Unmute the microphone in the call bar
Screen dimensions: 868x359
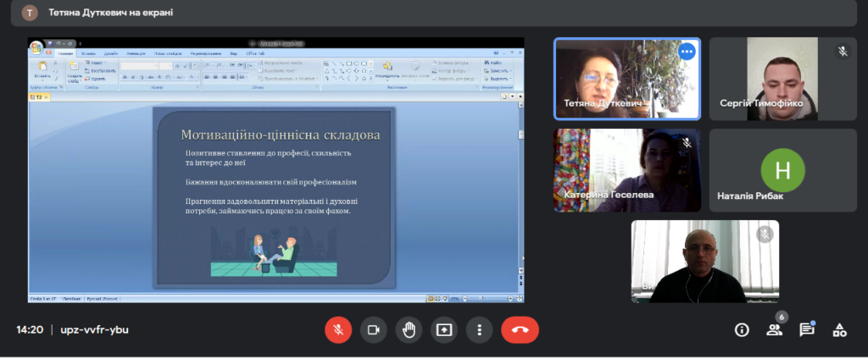pos(338,330)
